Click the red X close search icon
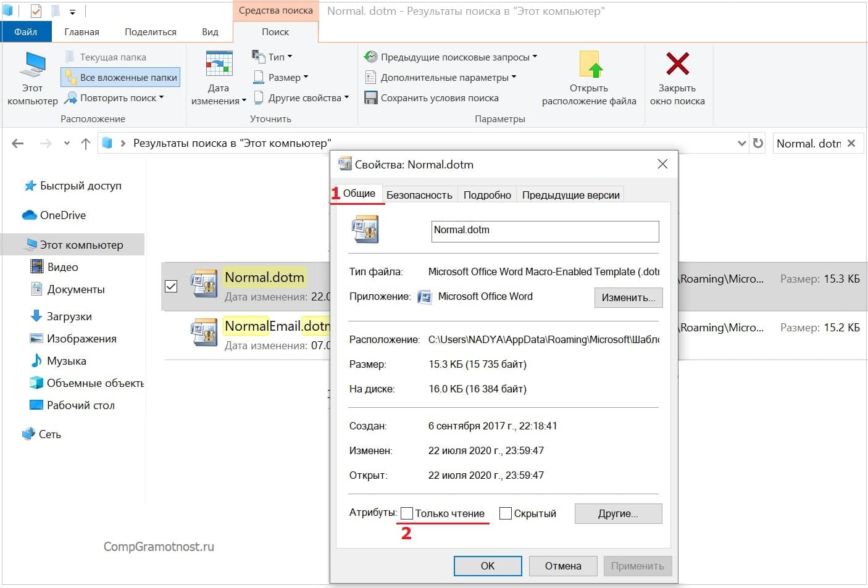This screenshot has height=588, width=868. click(677, 64)
